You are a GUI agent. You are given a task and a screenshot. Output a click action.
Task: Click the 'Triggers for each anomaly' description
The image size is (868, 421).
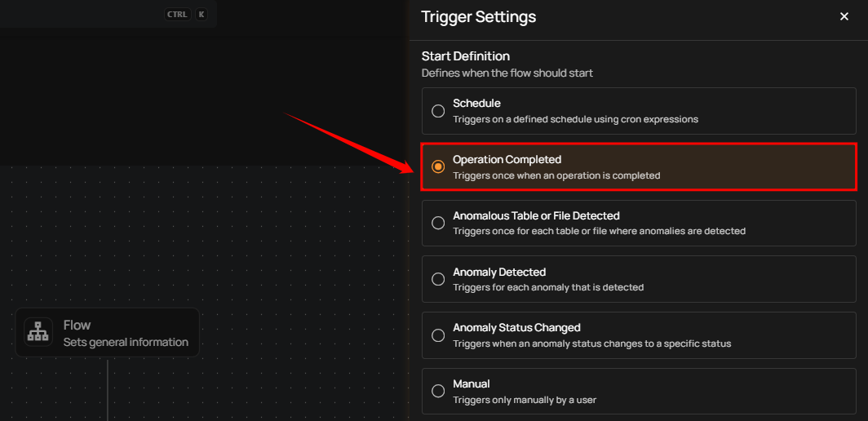click(548, 287)
